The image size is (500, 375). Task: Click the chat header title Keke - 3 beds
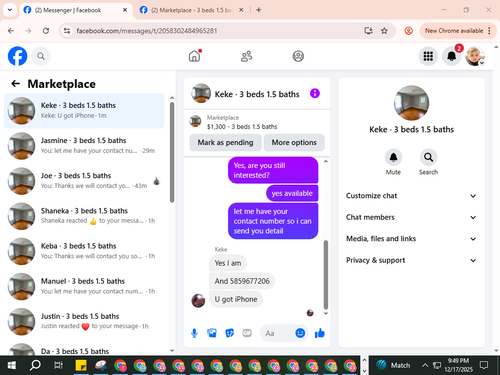[257, 94]
